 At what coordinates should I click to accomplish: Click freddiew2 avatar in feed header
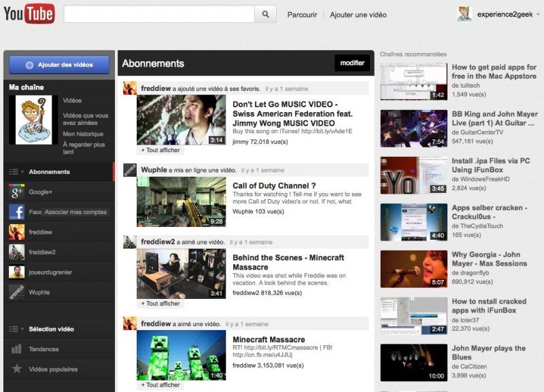coord(130,242)
